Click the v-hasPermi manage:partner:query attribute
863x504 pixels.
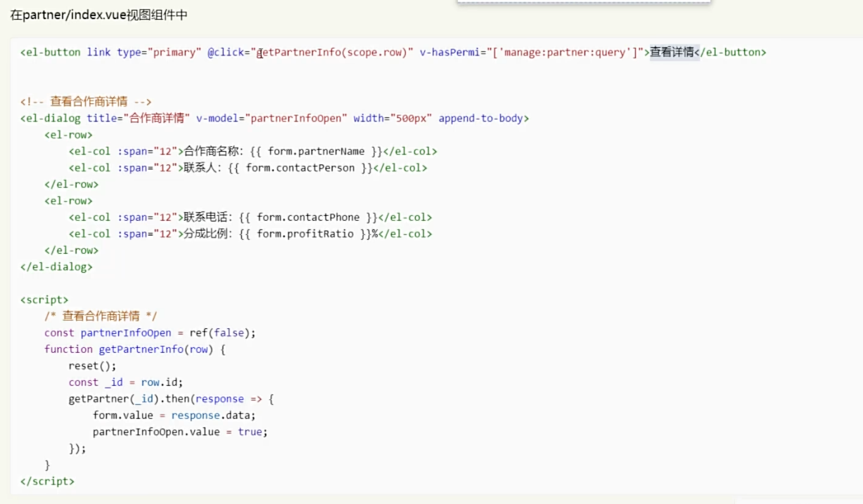[x=532, y=52]
